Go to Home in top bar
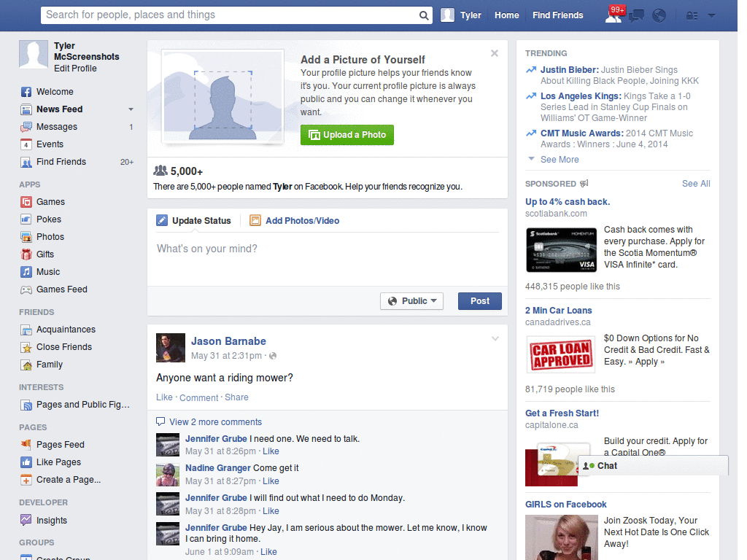 click(506, 15)
